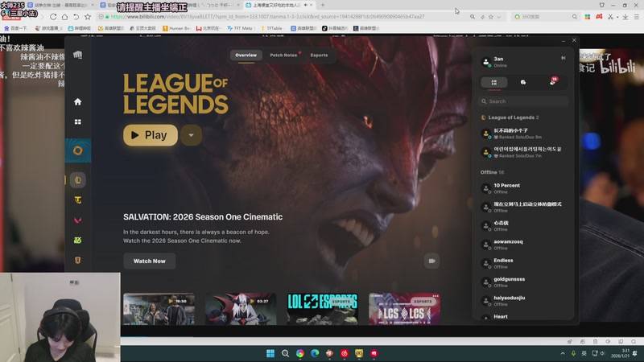Screen dimensions: 644x362
Task: Open the 16:50 video thumbnail
Action: tap(159, 309)
